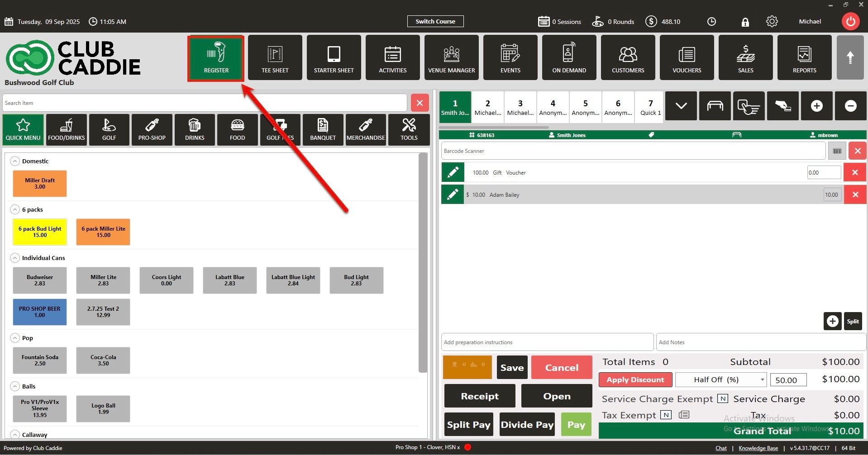The image size is (868, 455).
Task: Open the Events module
Action: tap(510, 57)
